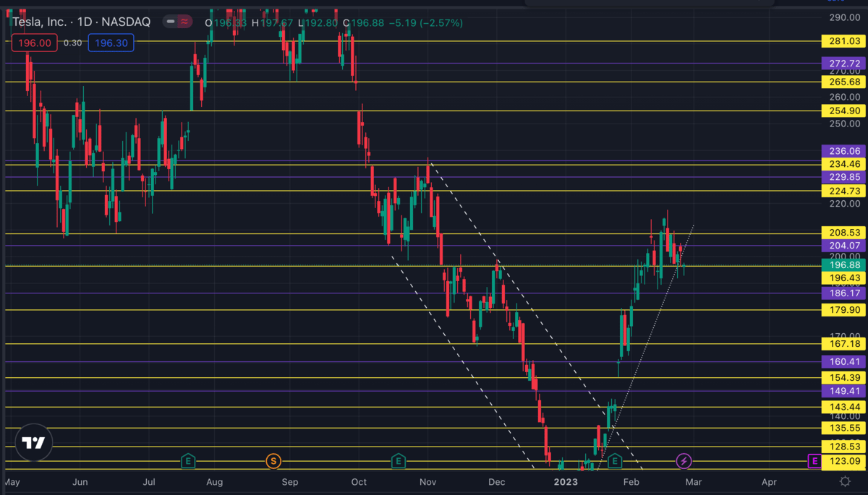Open the October earnings marker
This screenshot has height=495, width=868.
[x=397, y=460]
